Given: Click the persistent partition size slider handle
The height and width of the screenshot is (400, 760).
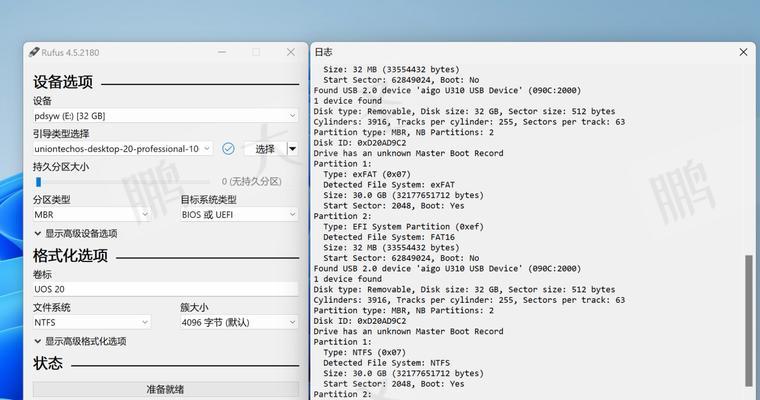Looking at the screenshot, I should pos(38,182).
